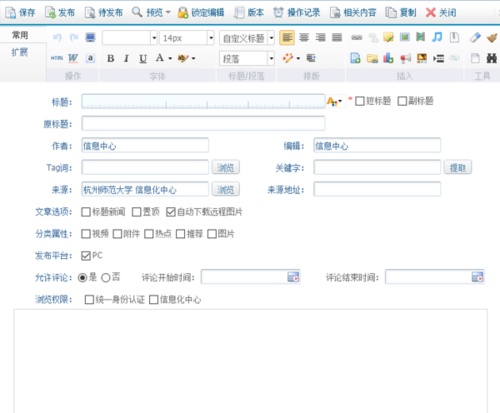The image size is (500, 413).
Task: Toggle underline with the U icon
Action: tap(143, 59)
